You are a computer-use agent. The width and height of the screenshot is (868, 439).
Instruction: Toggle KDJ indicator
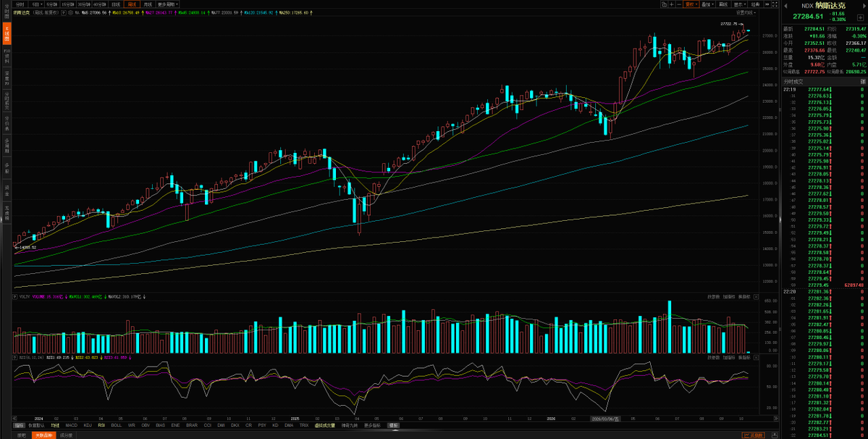88,425
